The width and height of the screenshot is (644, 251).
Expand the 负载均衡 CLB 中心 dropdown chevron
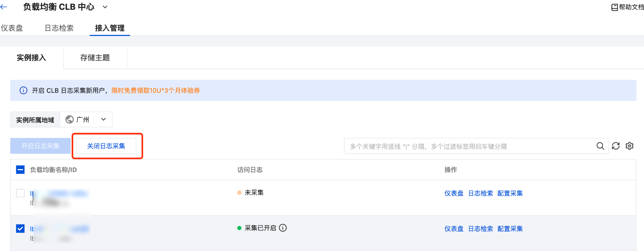click(105, 7)
